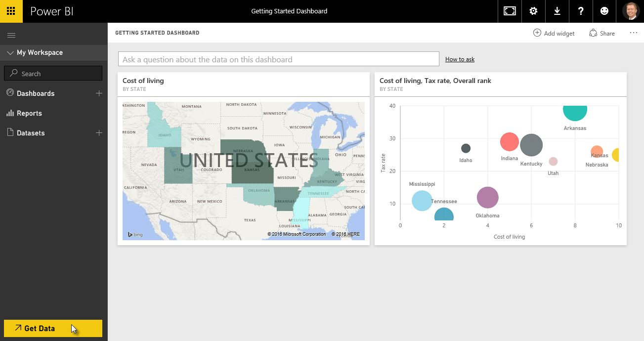
Task: Open Reports in the navigation pane
Action: (29, 113)
